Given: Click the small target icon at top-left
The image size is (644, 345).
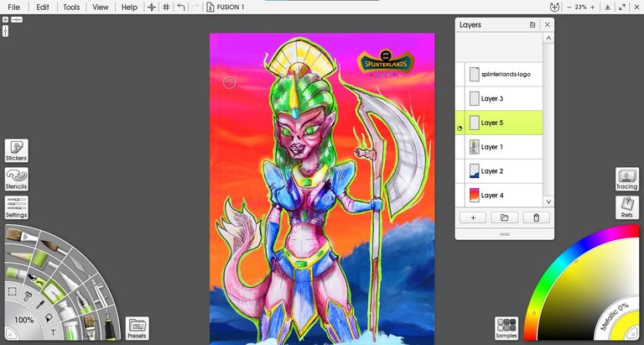Looking at the screenshot, I should [5, 19].
